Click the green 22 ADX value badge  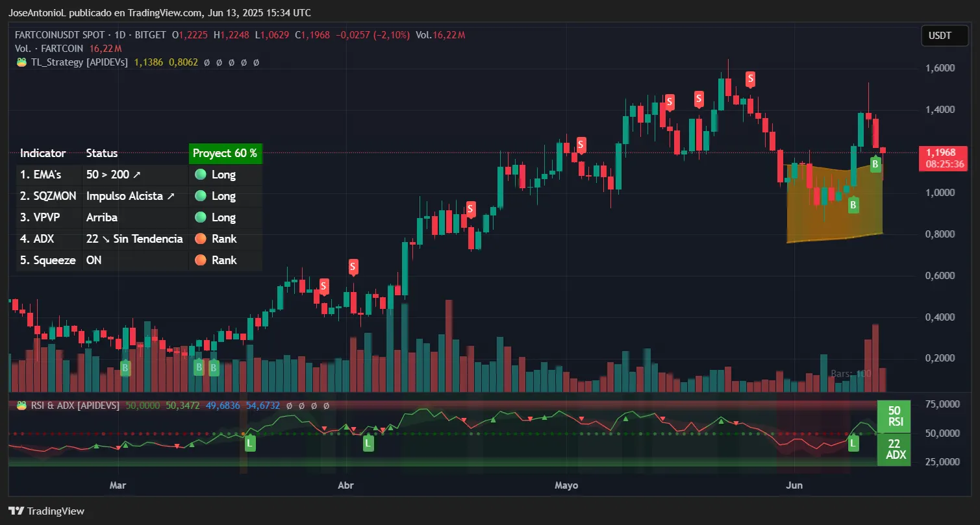[894, 449]
